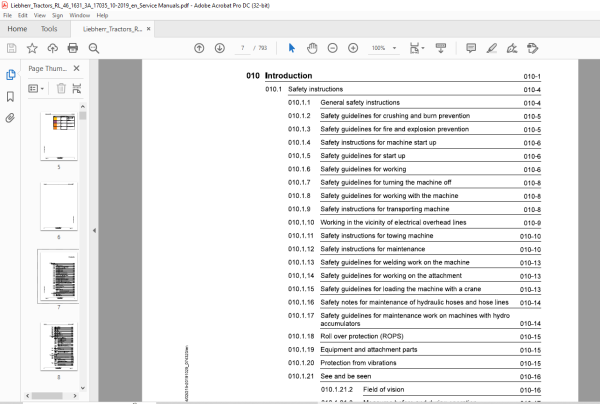This screenshot has width=600, height=404.
Task: Switch to the Tools tab
Action: pyautogui.click(x=49, y=29)
